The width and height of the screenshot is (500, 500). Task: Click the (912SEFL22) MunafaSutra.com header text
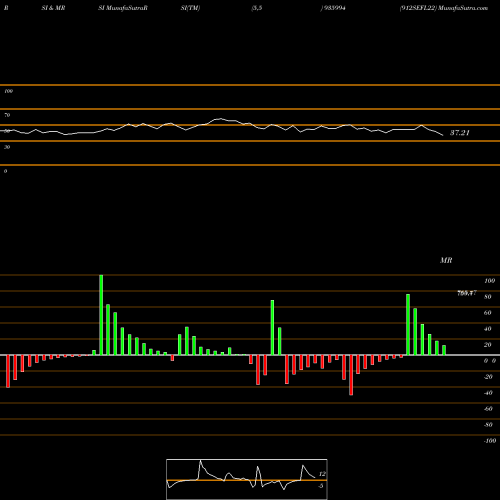click(444, 8)
